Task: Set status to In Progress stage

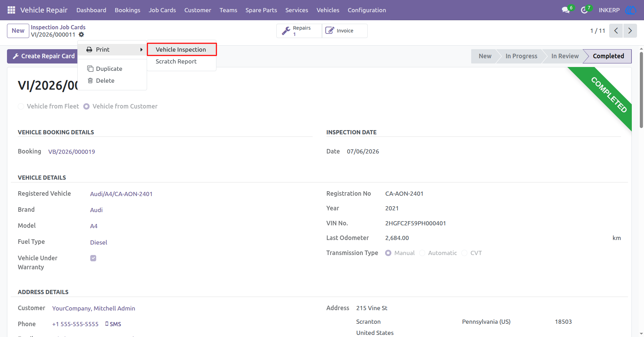Action: [x=521, y=56]
